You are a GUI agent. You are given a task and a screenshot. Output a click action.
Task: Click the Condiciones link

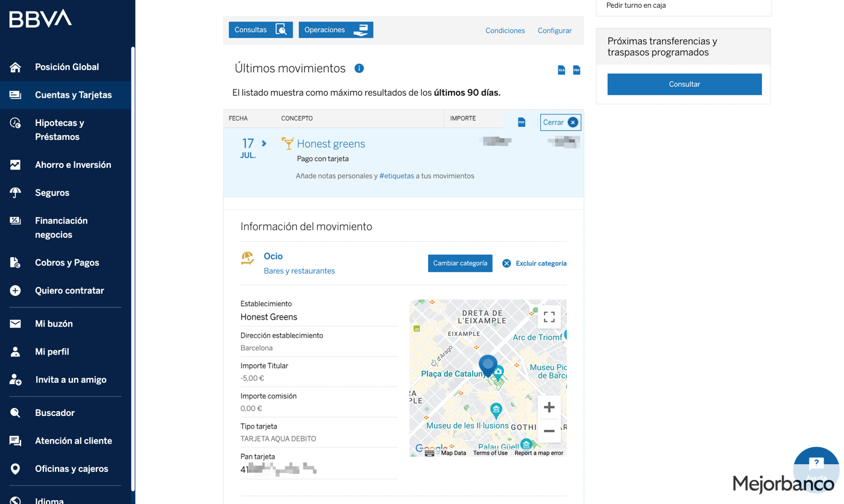click(x=505, y=30)
